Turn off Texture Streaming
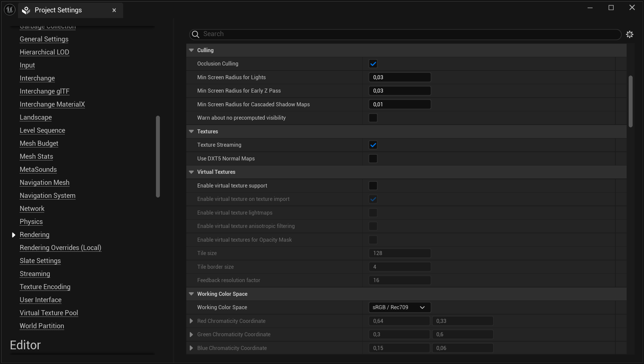The width and height of the screenshot is (644, 364). click(x=373, y=145)
